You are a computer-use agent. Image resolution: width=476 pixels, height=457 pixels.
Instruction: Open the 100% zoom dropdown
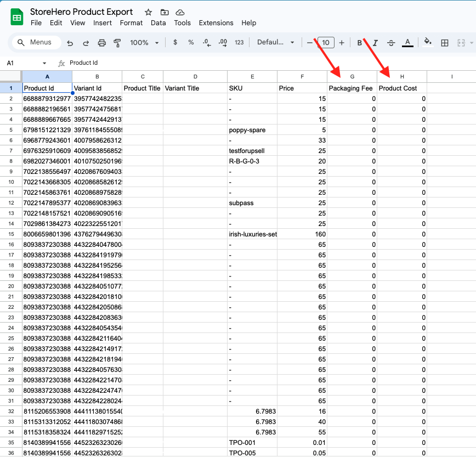pyautogui.click(x=144, y=43)
